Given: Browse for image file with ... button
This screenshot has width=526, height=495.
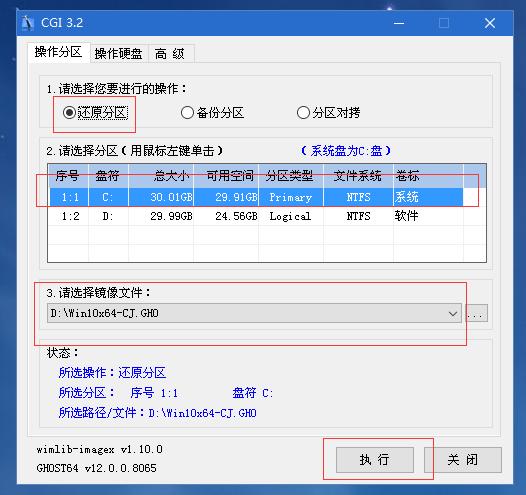Looking at the screenshot, I should [476, 313].
